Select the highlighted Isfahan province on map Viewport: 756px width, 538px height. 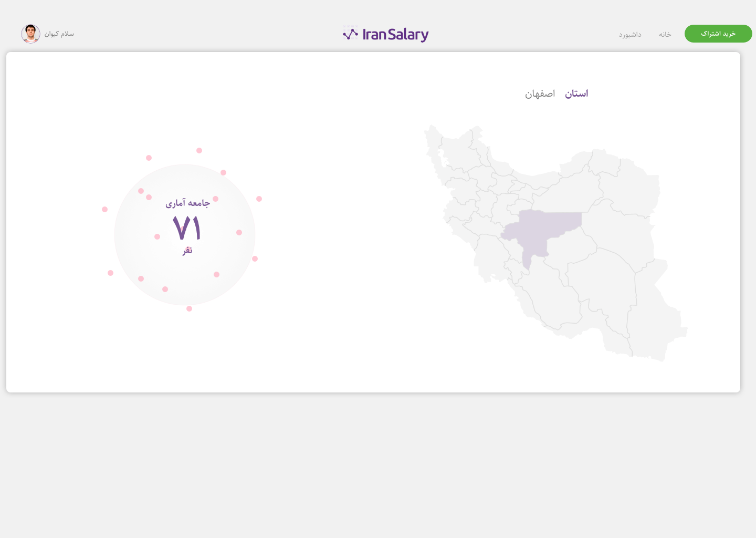pos(546,229)
